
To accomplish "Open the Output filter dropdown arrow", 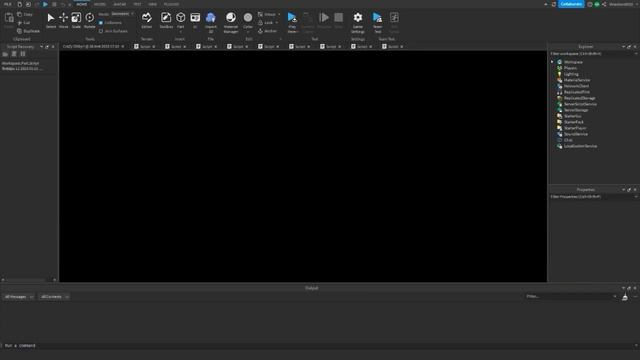I will (615, 297).
